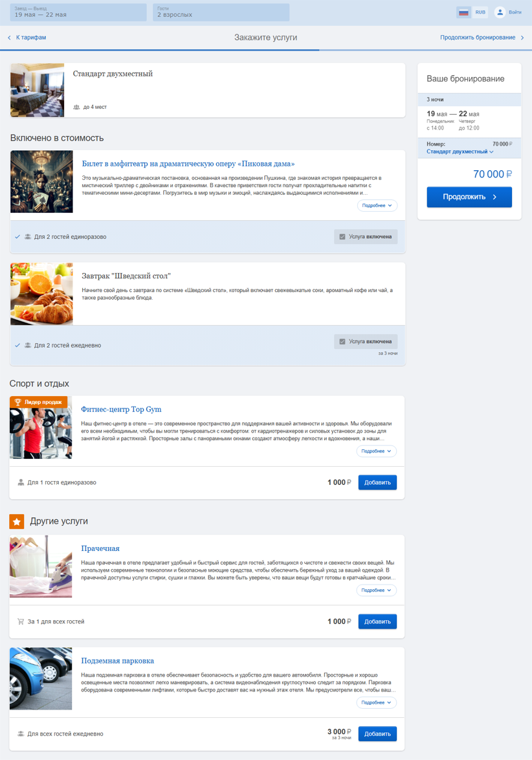Click the 3 ночи label in summary
Image resolution: width=532 pixels, height=760 pixels.
click(x=435, y=99)
